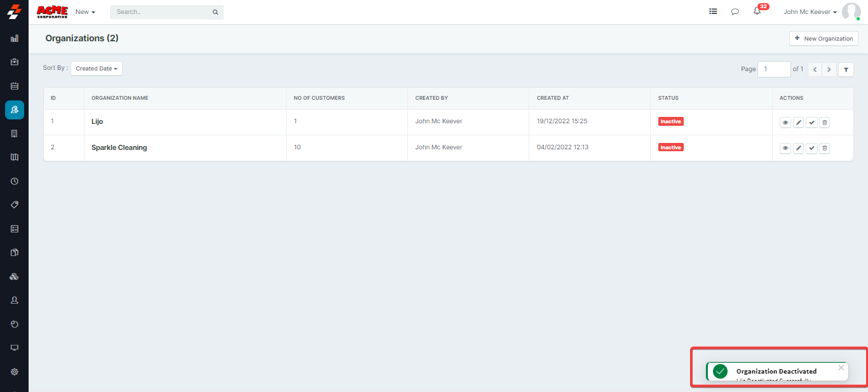
Task: Click the NO OF CUSTOMERS column header
Action: 319,98
